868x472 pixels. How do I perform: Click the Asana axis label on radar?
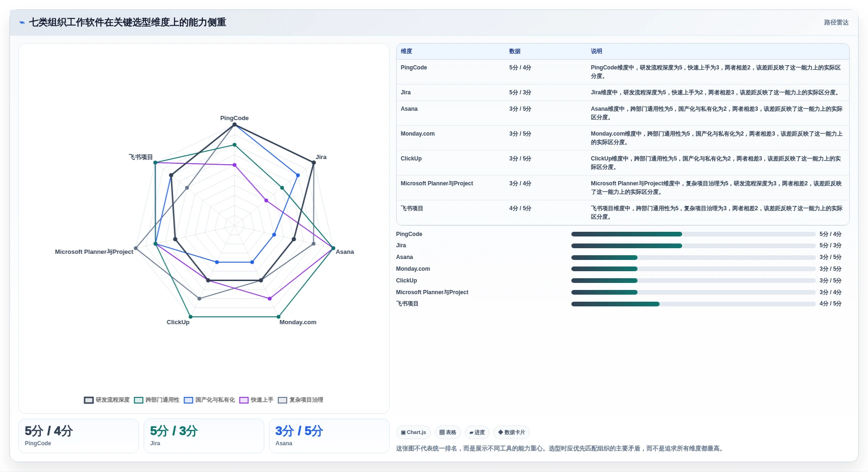pyautogui.click(x=345, y=252)
